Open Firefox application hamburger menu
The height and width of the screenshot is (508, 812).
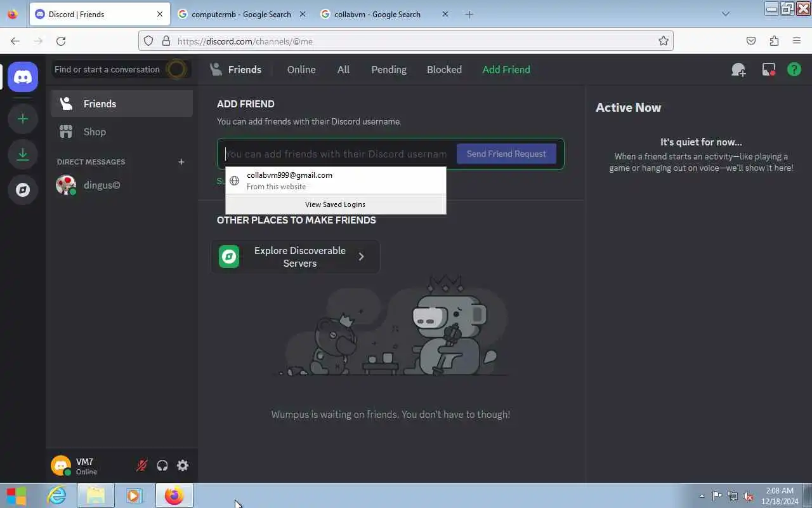click(x=797, y=41)
